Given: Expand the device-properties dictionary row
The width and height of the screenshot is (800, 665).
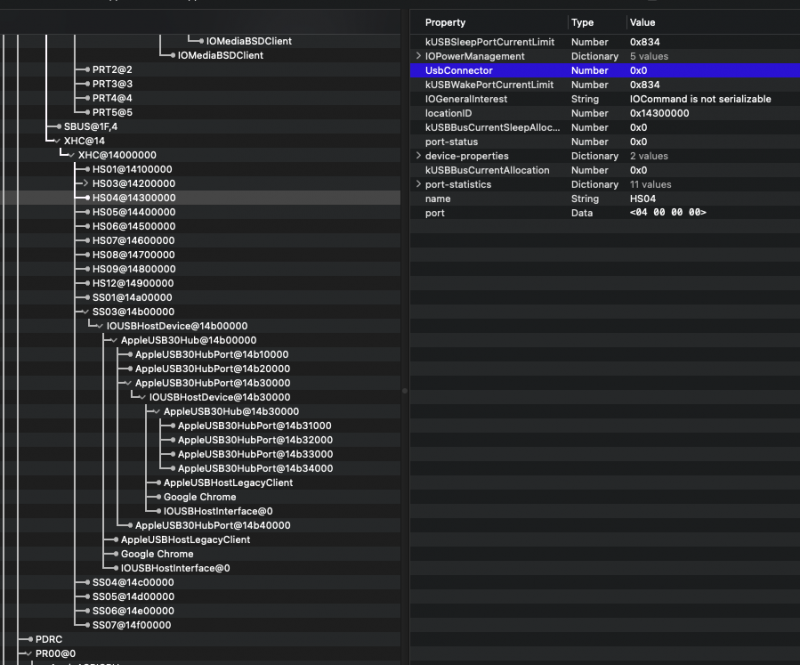Looking at the screenshot, I should click(x=418, y=156).
